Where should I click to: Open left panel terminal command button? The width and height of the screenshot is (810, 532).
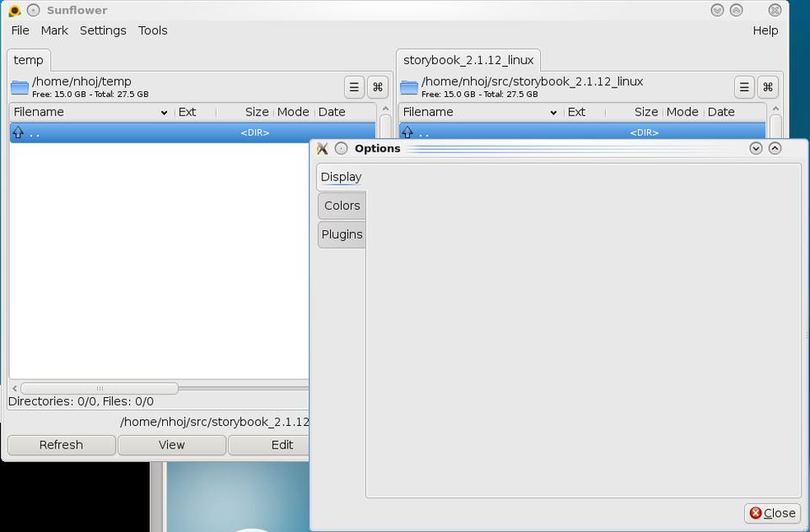378,87
